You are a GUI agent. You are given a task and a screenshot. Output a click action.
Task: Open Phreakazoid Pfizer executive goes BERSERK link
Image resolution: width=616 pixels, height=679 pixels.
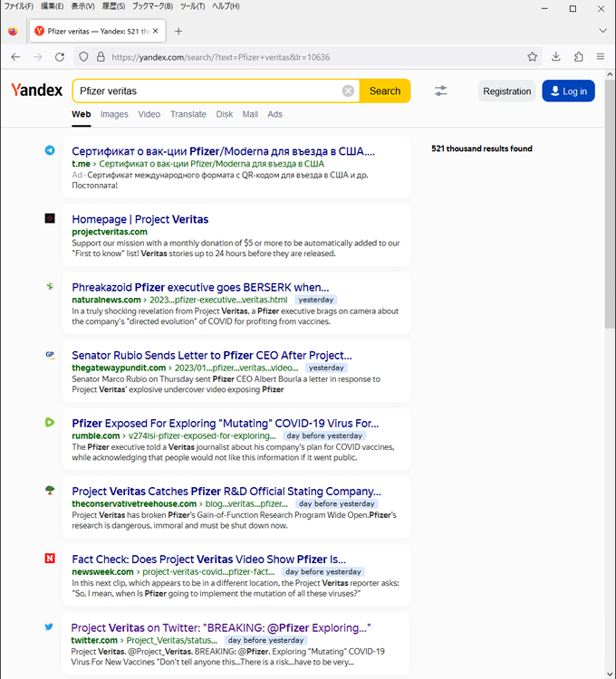click(200, 287)
